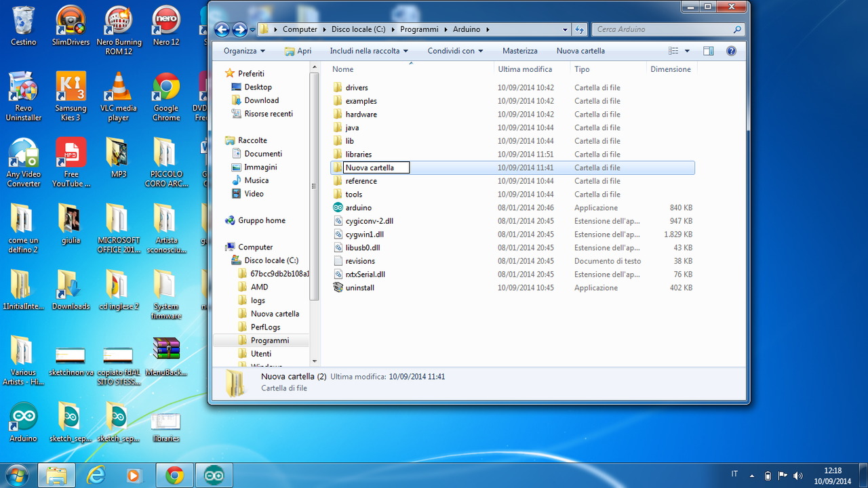This screenshot has height=488, width=868.
Task: Open the recent locations dropdown arrow
Action: point(252,30)
